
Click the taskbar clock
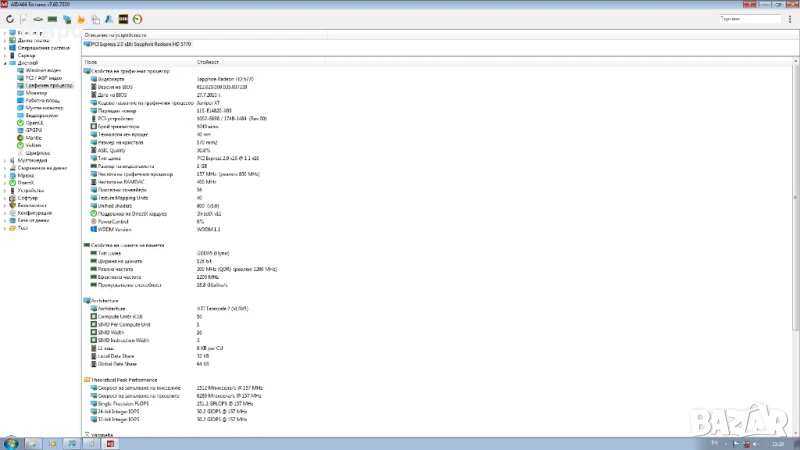tap(778, 444)
